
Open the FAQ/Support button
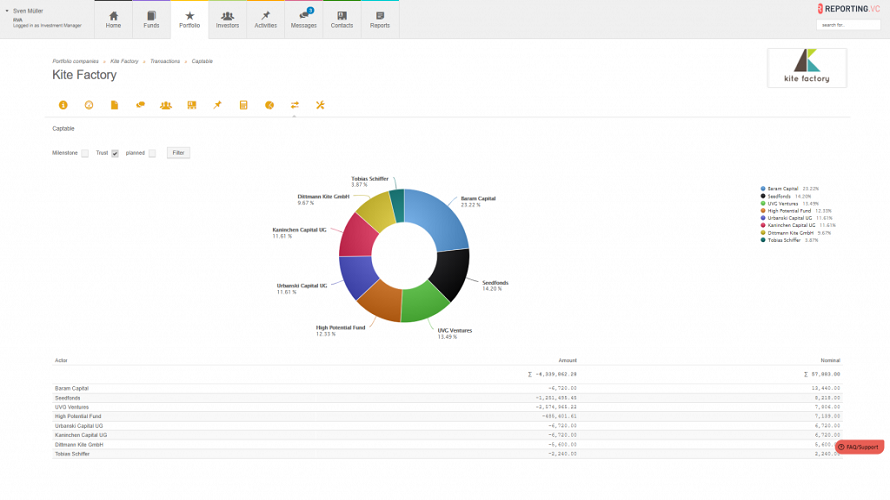[861, 447]
